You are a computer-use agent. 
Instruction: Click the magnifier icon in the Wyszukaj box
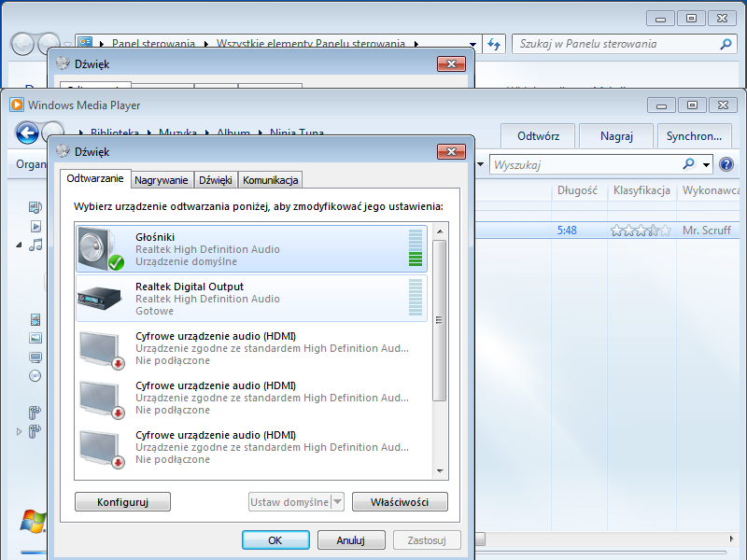688,164
